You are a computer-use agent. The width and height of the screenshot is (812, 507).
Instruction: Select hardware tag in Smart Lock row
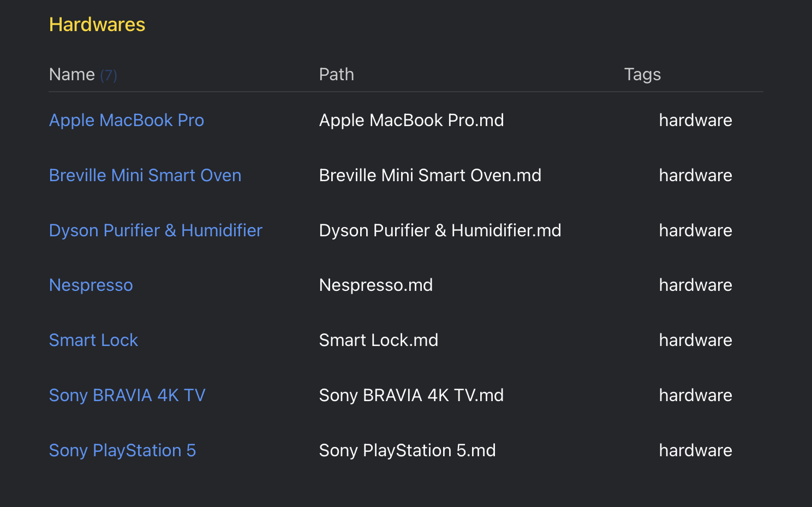click(x=695, y=340)
